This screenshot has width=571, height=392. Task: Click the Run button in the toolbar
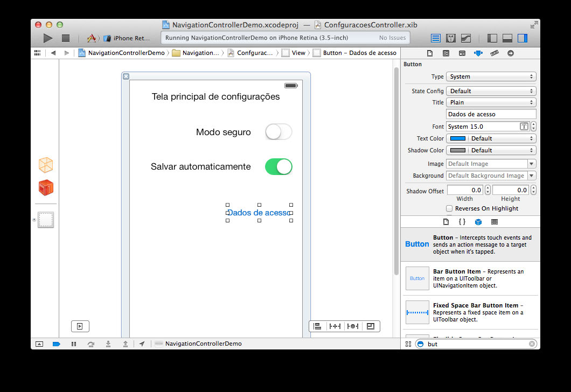(48, 38)
